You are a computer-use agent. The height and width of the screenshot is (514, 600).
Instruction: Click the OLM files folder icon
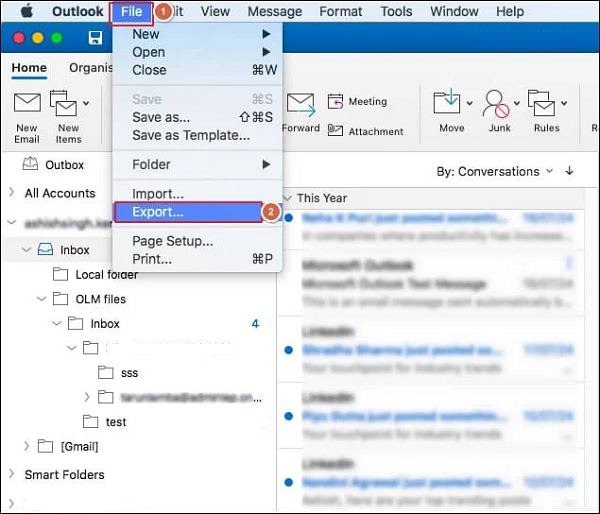pyautogui.click(x=60, y=299)
